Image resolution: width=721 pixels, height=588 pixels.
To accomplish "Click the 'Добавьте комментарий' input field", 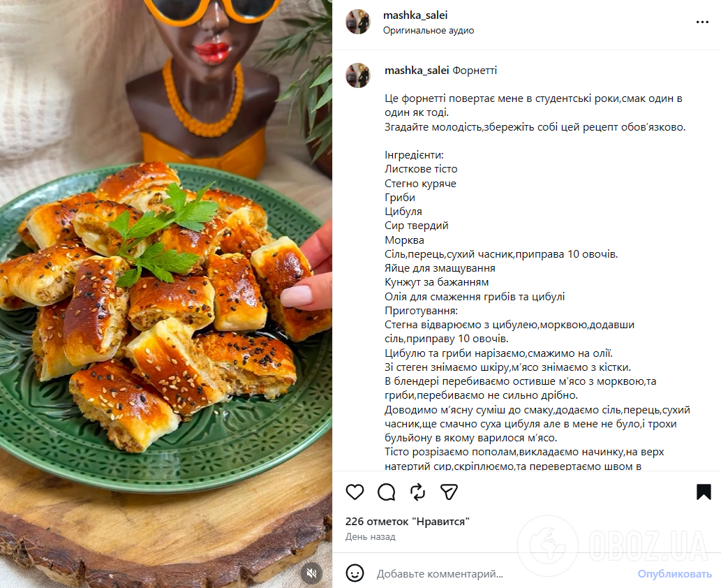I will 440,574.
